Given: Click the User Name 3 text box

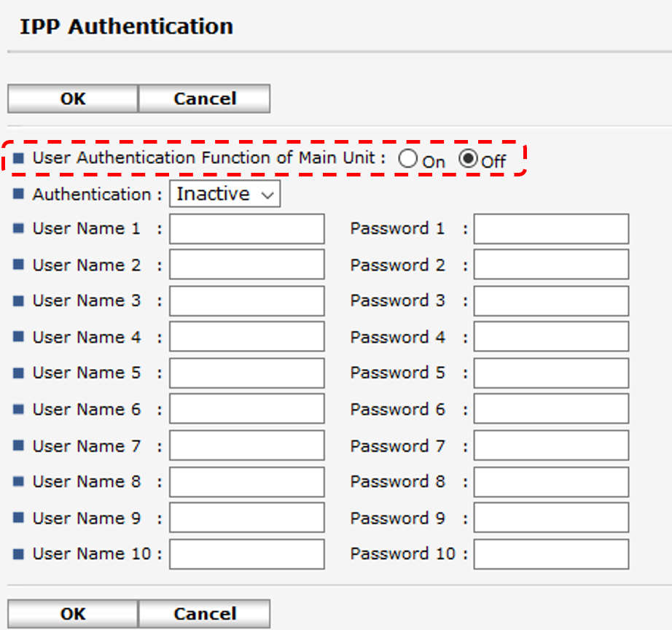Looking at the screenshot, I should pos(247,301).
